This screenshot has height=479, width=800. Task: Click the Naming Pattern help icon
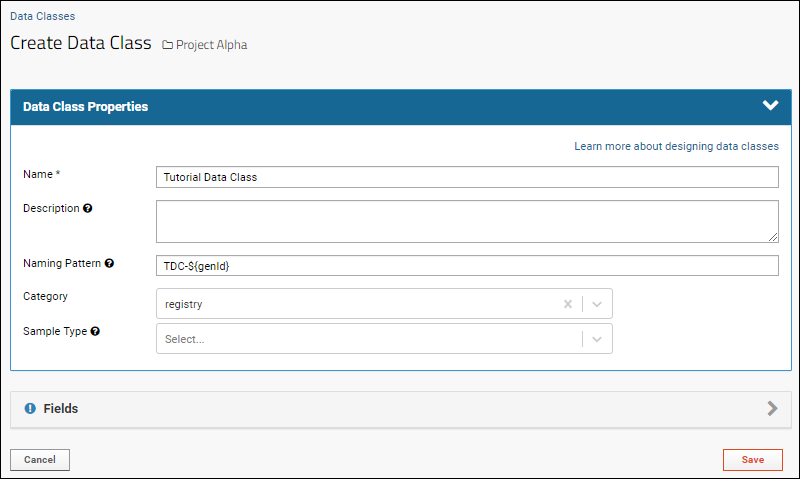point(109,263)
